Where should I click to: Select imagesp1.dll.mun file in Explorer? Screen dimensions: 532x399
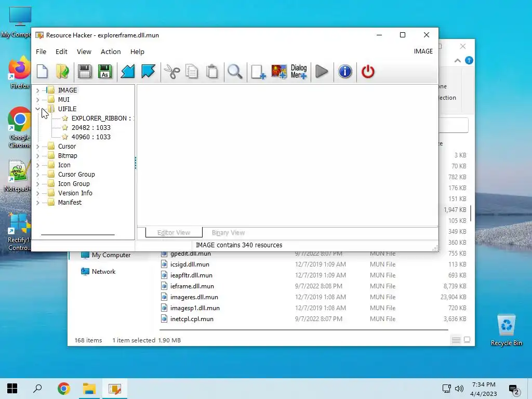click(x=195, y=308)
